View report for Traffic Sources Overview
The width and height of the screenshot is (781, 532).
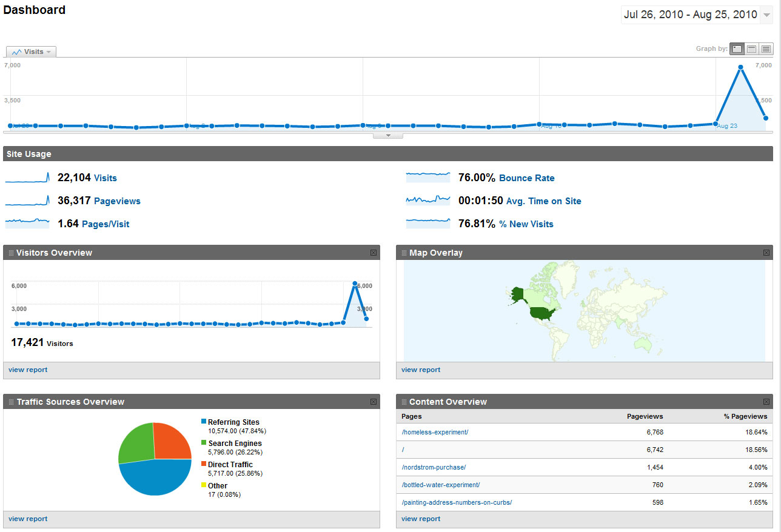28,519
